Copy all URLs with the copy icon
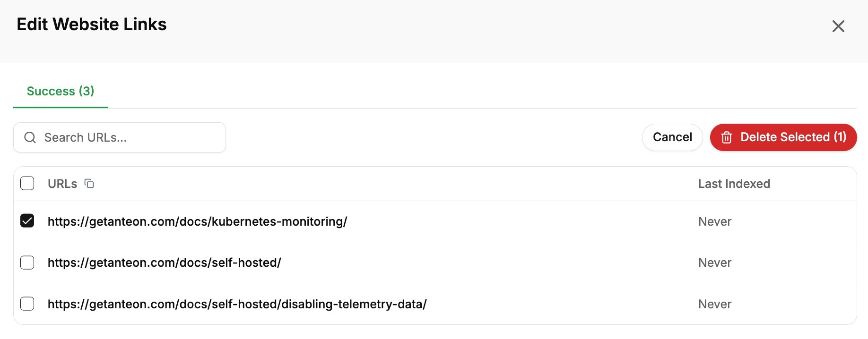This screenshot has height=339, width=868. [x=89, y=183]
